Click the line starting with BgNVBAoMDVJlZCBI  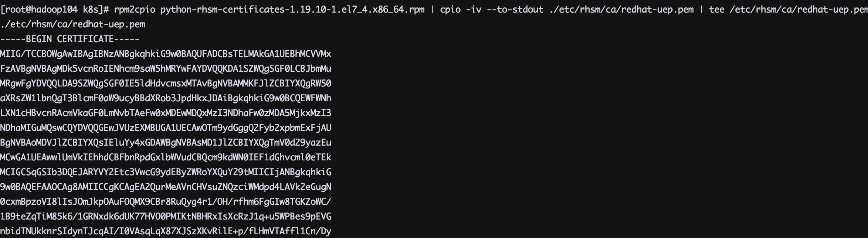(x=166, y=143)
